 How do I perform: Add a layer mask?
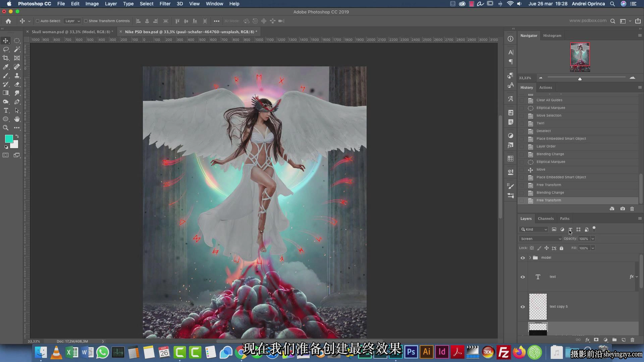click(x=596, y=340)
